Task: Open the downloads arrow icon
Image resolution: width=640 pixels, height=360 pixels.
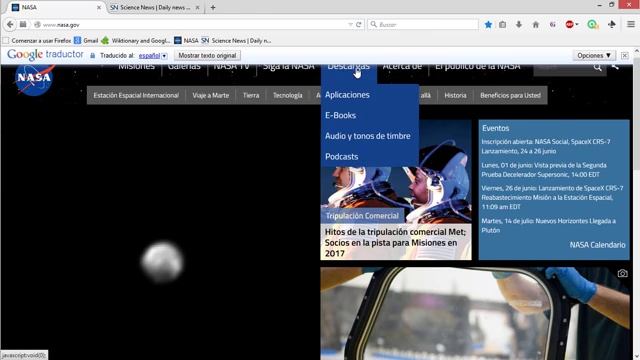Action: (x=519, y=24)
